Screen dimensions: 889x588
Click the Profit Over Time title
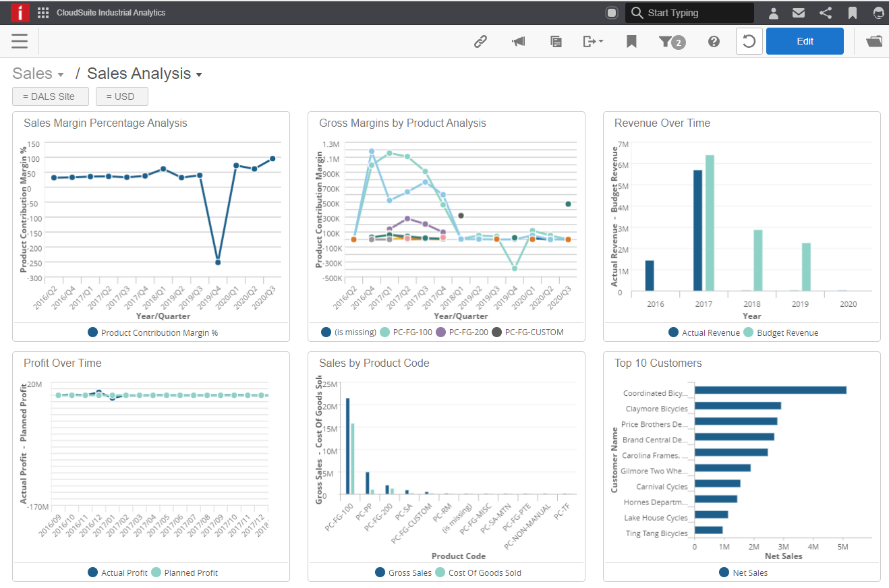63,363
